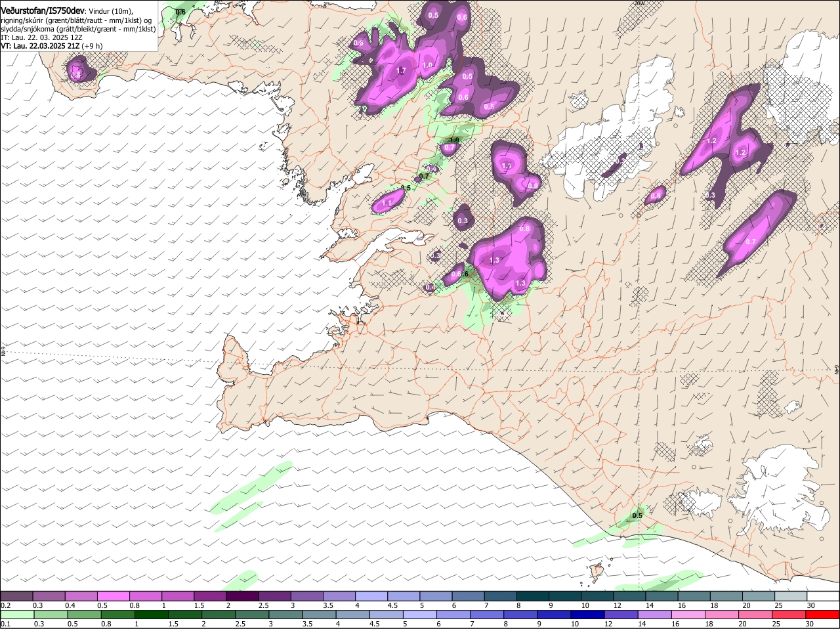
Task: Click the green 0.5 rain label on the south coast
Action: [x=637, y=515]
